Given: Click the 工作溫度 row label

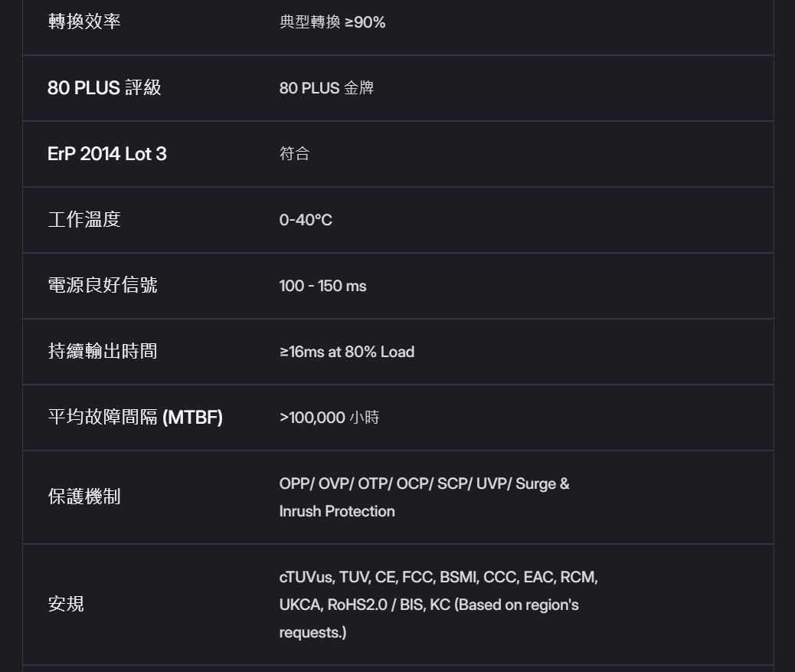Looking at the screenshot, I should pyautogui.click(x=84, y=220).
